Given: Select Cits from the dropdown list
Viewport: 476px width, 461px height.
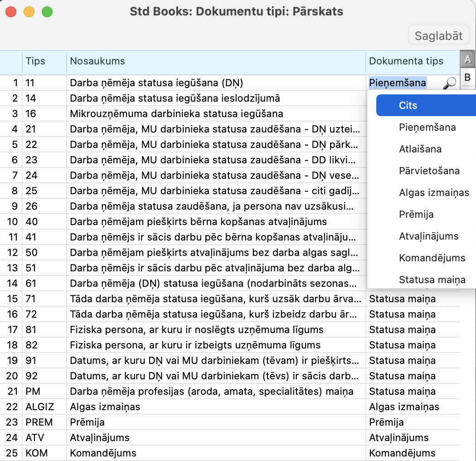Looking at the screenshot, I should click(x=408, y=105).
